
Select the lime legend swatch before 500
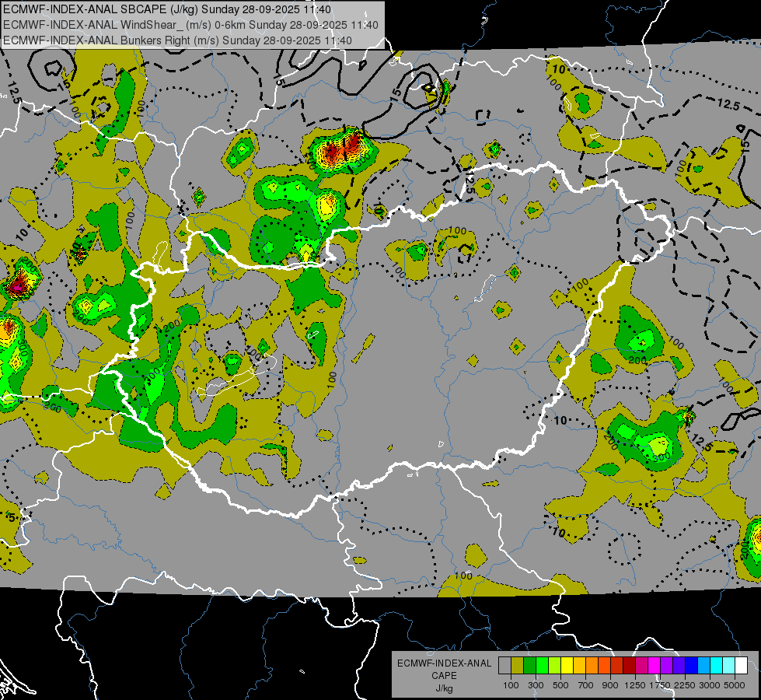click(554, 666)
